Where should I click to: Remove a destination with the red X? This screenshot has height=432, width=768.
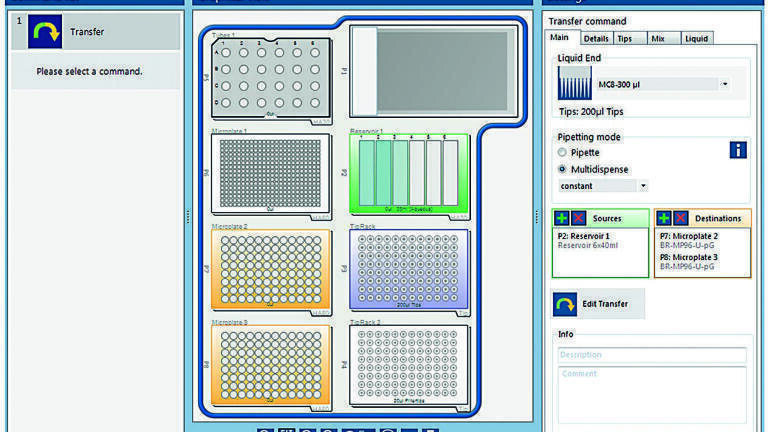[x=680, y=218]
